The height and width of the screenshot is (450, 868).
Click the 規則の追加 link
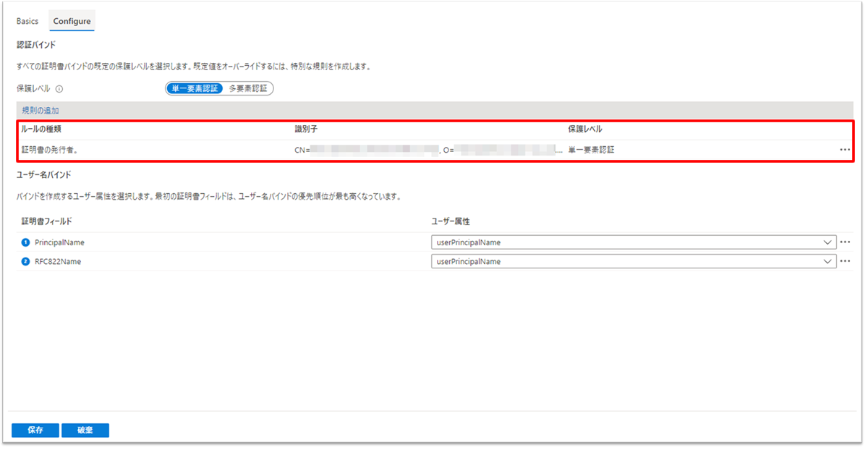(x=41, y=111)
